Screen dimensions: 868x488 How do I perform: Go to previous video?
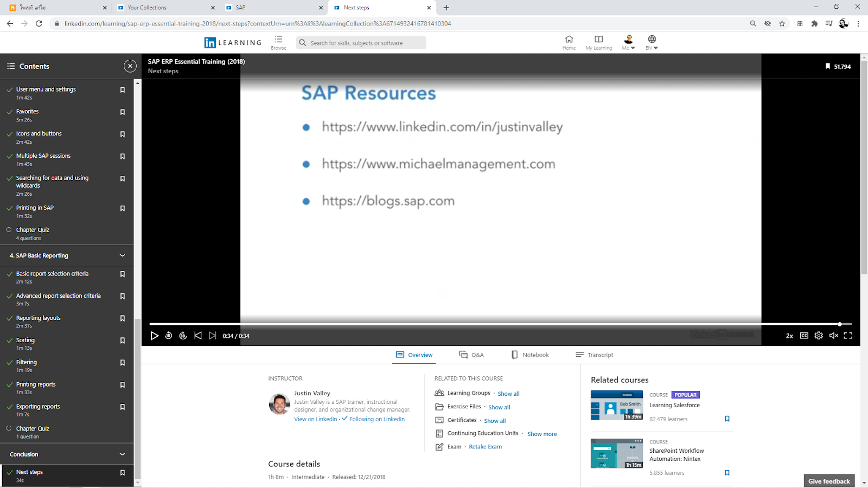[198, 336]
